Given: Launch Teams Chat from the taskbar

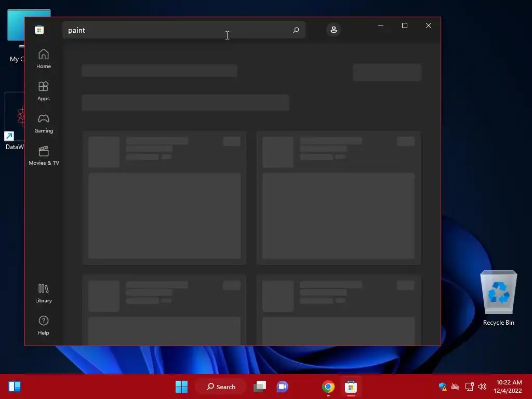Looking at the screenshot, I should pyautogui.click(x=282, y=387).
